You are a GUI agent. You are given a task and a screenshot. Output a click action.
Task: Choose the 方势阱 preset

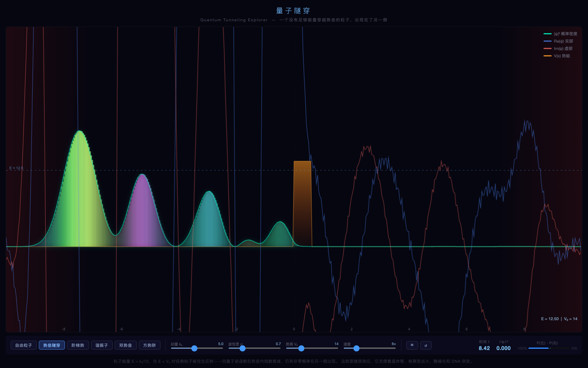(x=149, y=345)
